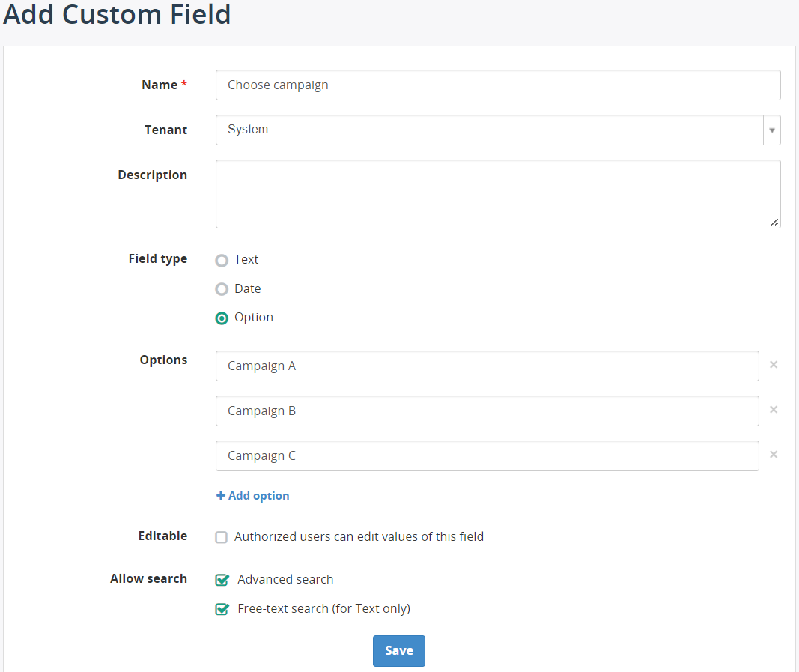This screenshot has width=799, height=672.
Task: Select the Text field type
Action: 222,261
